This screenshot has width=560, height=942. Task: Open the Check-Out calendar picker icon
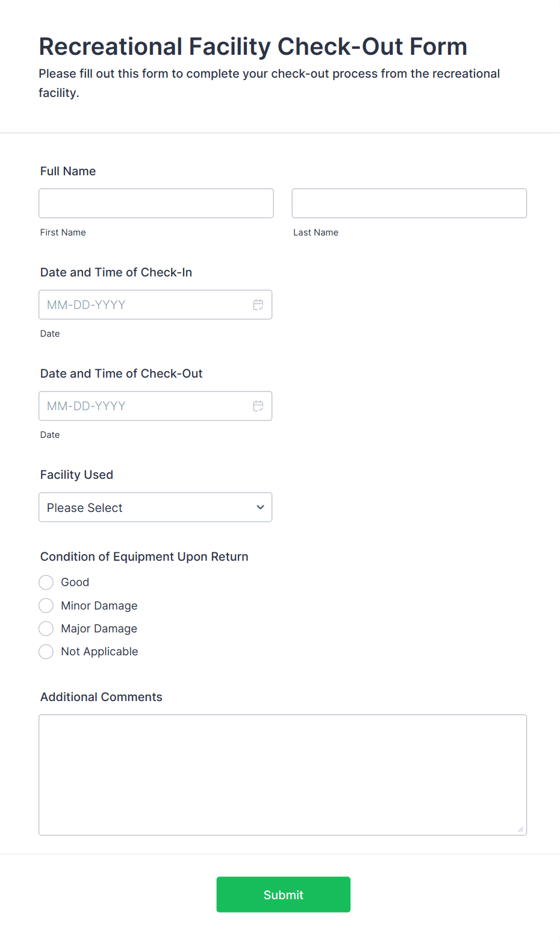pos(258,406)
